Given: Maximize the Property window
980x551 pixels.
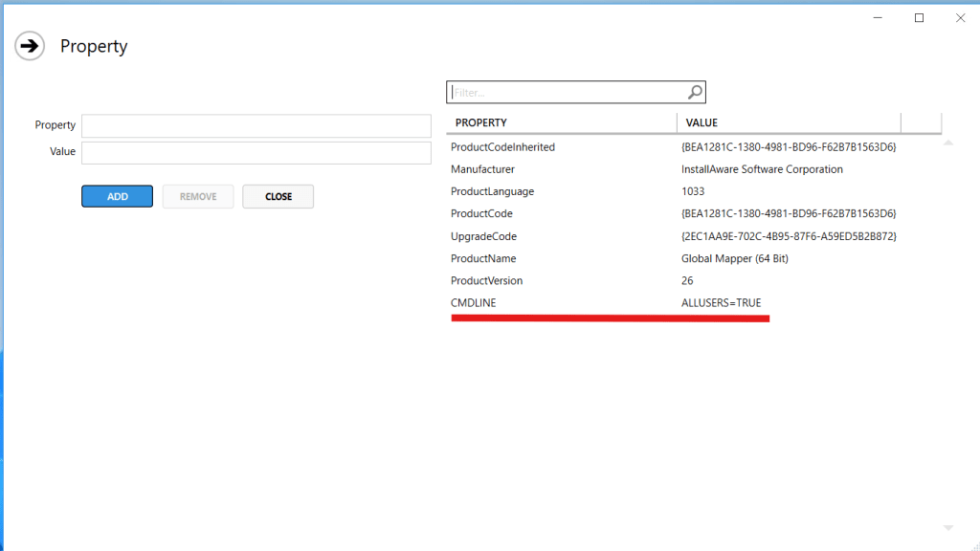Looking at the screenshot, I should point(919,18).
